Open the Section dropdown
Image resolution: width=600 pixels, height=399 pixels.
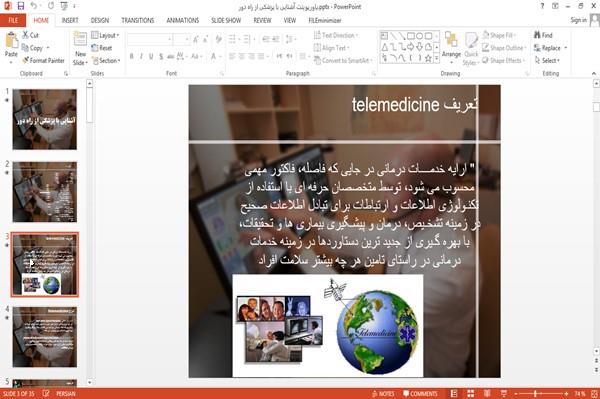pos(106,60)
